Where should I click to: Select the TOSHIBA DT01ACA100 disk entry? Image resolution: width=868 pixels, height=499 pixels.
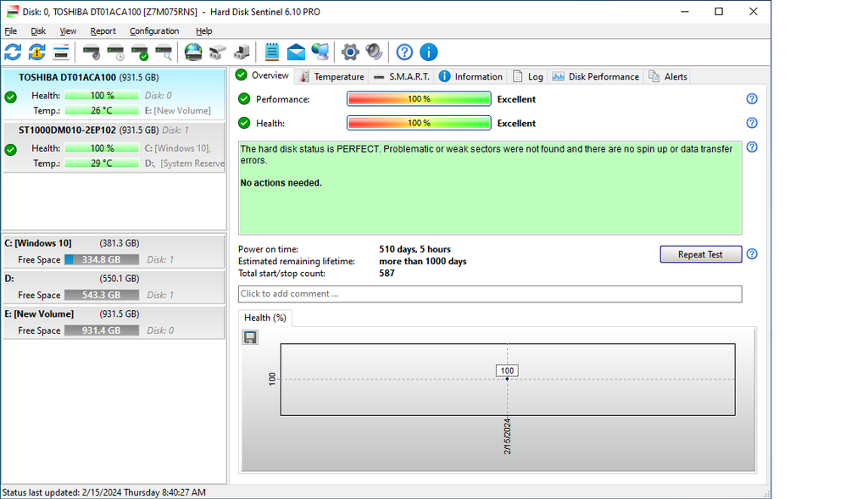(114, 93)
